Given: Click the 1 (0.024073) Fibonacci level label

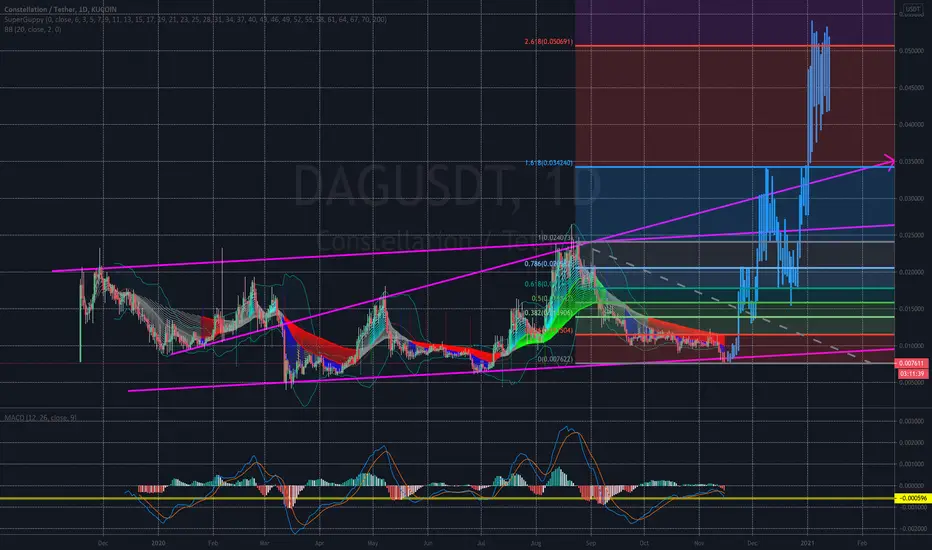Looking at the screenshot, I should click(x=555, y=238).
